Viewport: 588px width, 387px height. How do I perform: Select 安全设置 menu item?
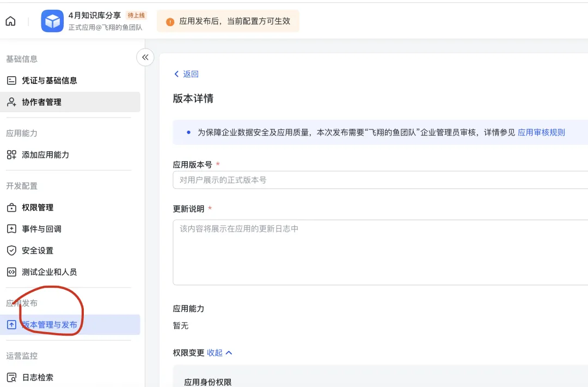(38, 250)
